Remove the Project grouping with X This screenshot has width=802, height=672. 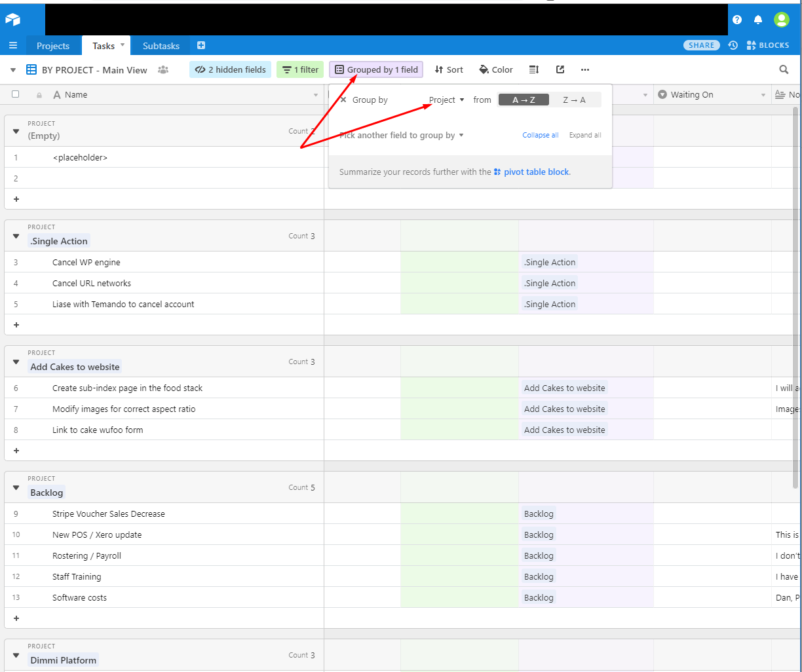click(343, 100)
